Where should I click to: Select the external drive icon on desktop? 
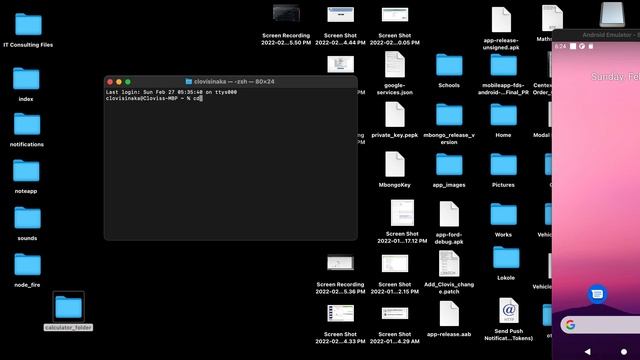[612, 15]
